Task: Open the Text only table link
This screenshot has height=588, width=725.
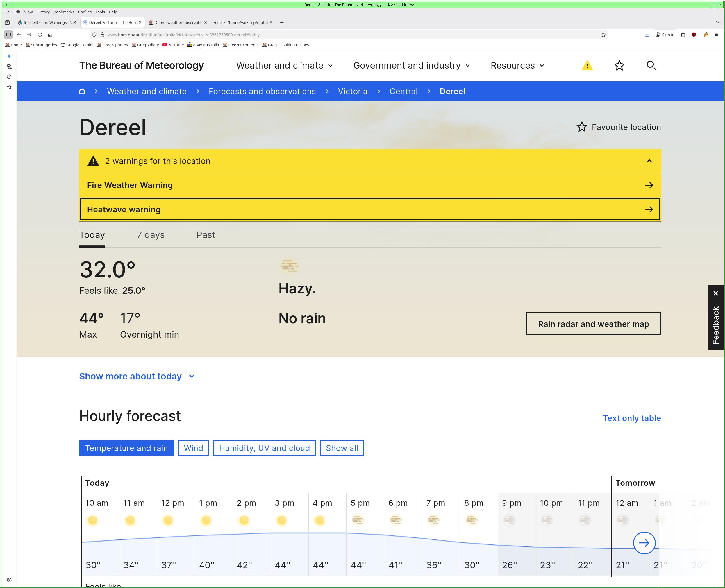Action: [x=631, y=418]
